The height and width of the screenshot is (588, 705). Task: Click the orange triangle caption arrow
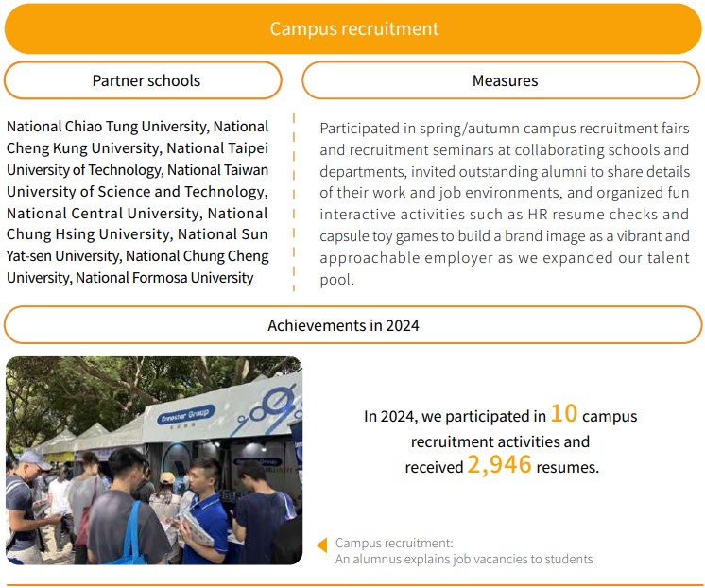[321, 545]
